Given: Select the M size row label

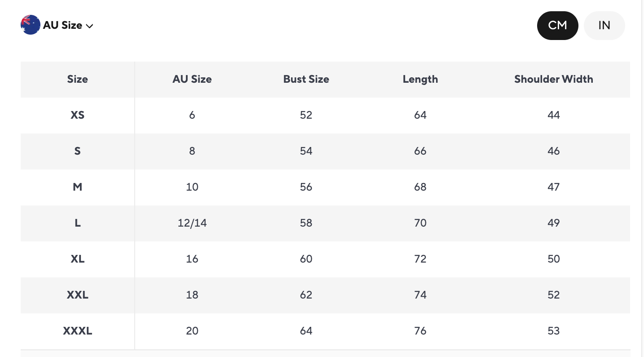Looking at the screenshot, I should click(x=77, y=187).
